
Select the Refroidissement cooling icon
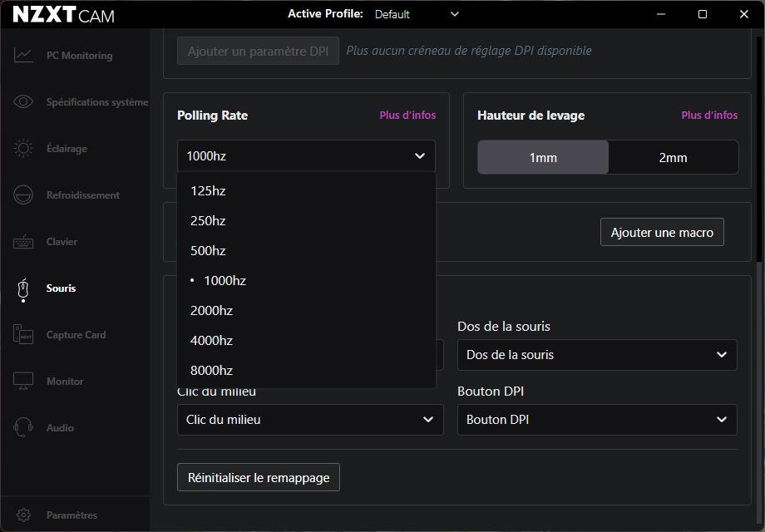pyautogui.click(x=23, y=195)
